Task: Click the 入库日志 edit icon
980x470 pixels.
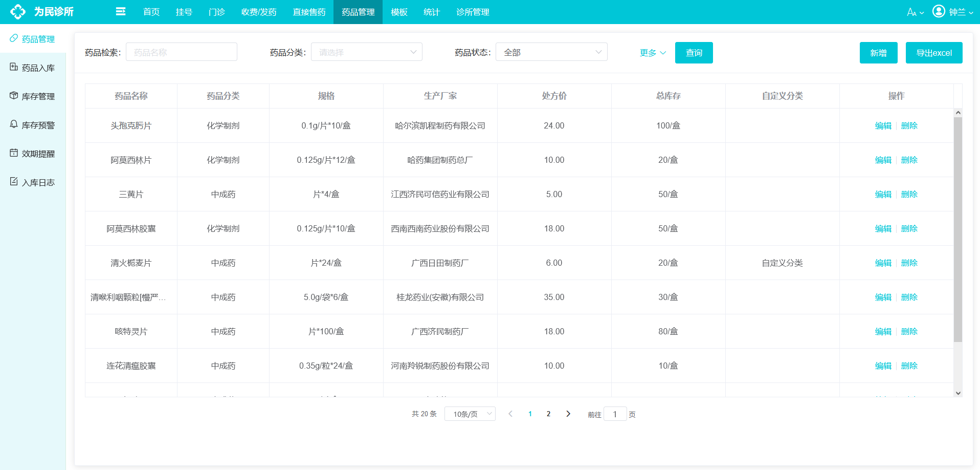Action: pyautogui.click(x=14, y=182)
